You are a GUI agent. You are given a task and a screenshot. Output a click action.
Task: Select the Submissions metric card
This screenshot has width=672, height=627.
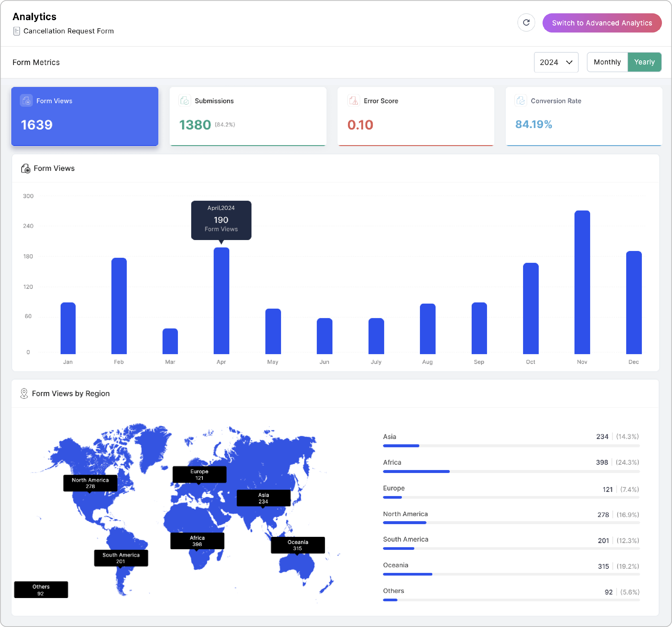pyautogui.click(x=248, y=117)
